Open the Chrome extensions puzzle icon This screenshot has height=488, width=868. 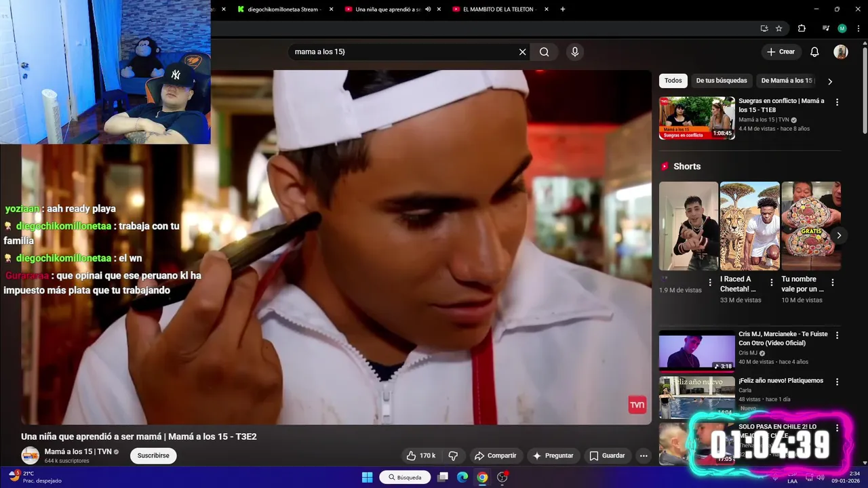click(802, 28)
